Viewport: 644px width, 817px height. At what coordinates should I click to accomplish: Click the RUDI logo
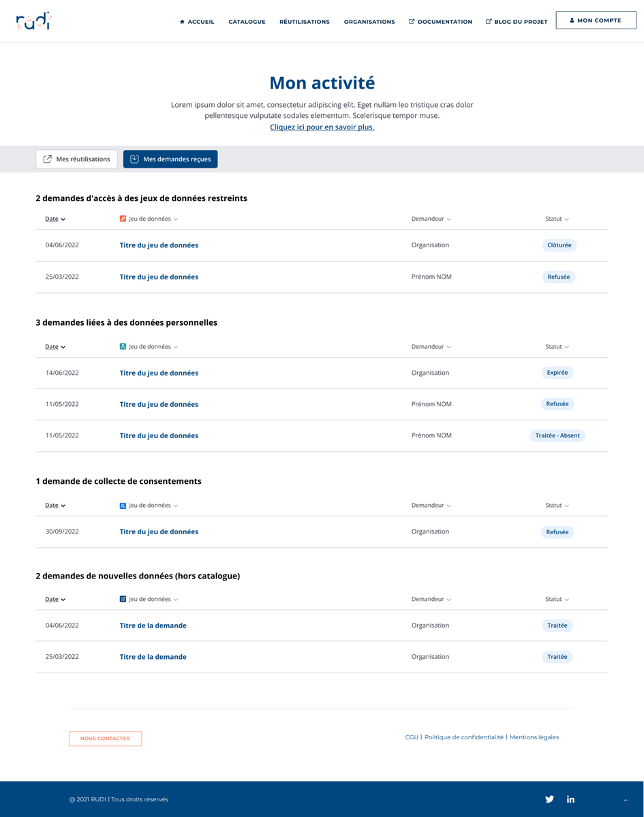pos(34,21)
